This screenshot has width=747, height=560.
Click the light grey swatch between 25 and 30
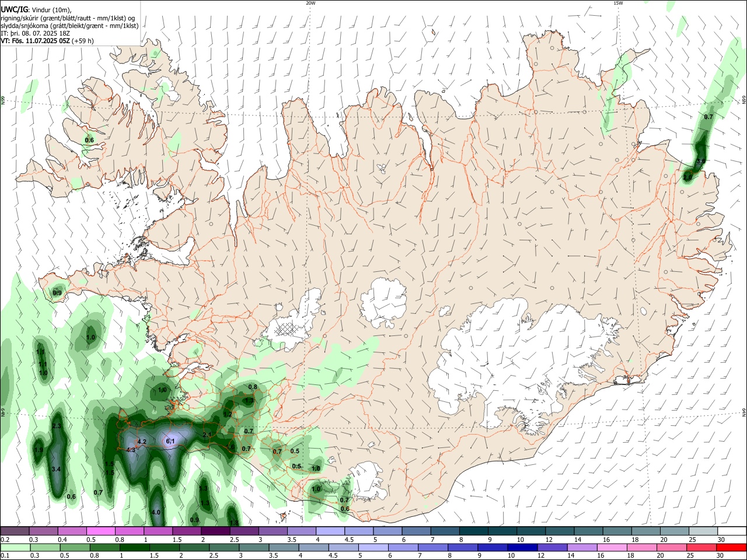click(703, 531)
